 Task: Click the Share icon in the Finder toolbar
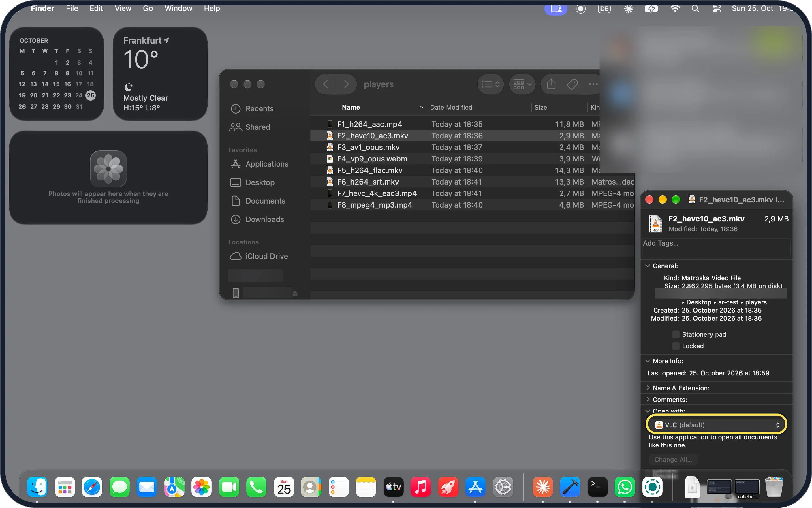(551, 84)
